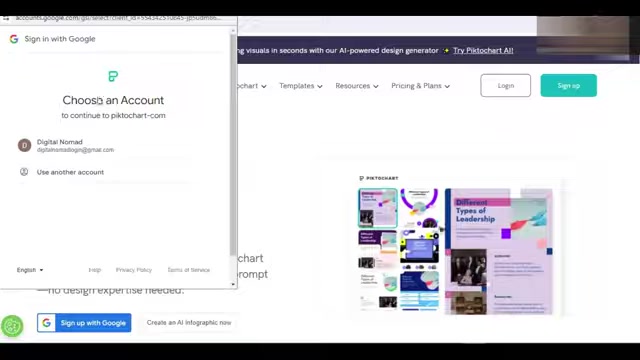Expand the Resources menu
640x360 pixels.
[x=357, y=86]
